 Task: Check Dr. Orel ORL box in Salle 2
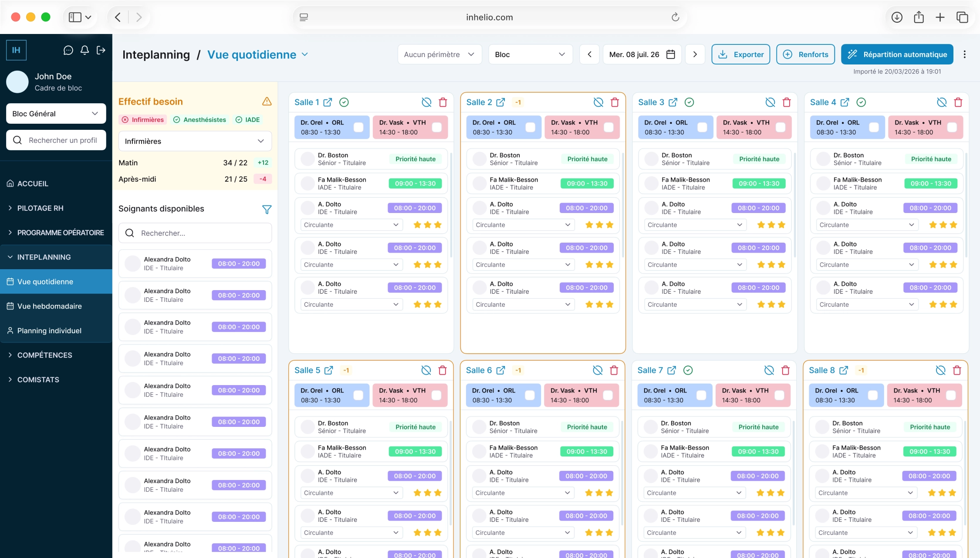[530, 127]
